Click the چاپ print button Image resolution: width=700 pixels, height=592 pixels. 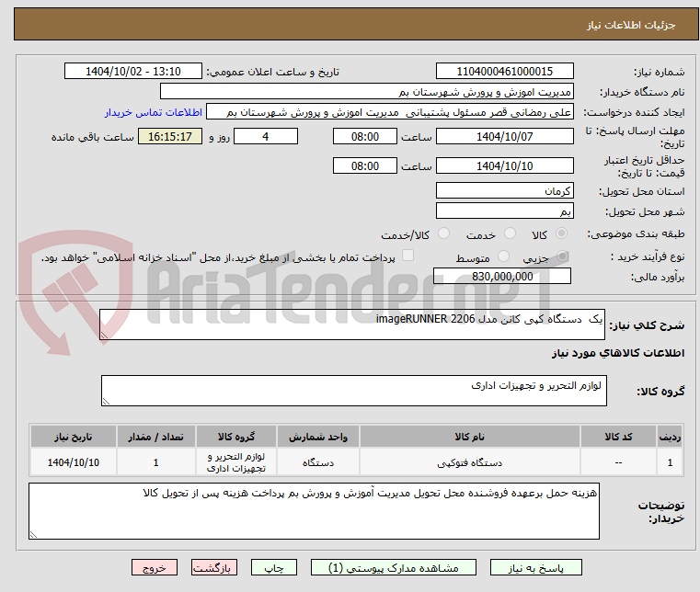(274, 567)
